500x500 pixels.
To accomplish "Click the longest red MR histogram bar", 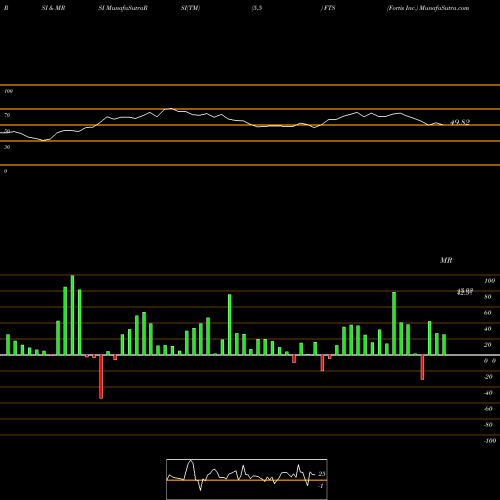I will pos(101,377).
